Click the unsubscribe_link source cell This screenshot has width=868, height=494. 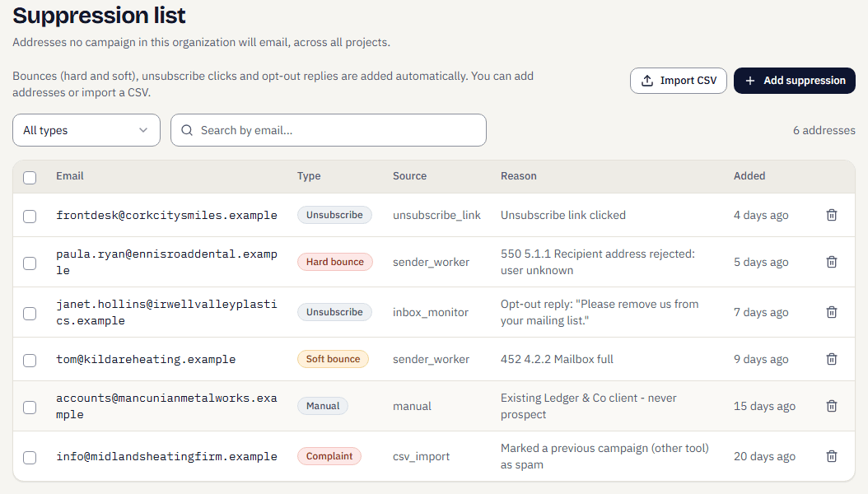point(436,215)
